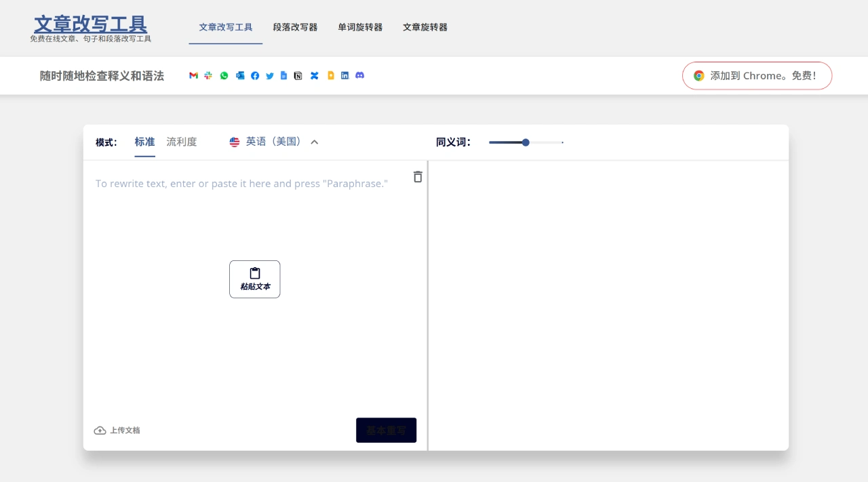
Task: Click the Slack icon
Action: pos(208,76)
